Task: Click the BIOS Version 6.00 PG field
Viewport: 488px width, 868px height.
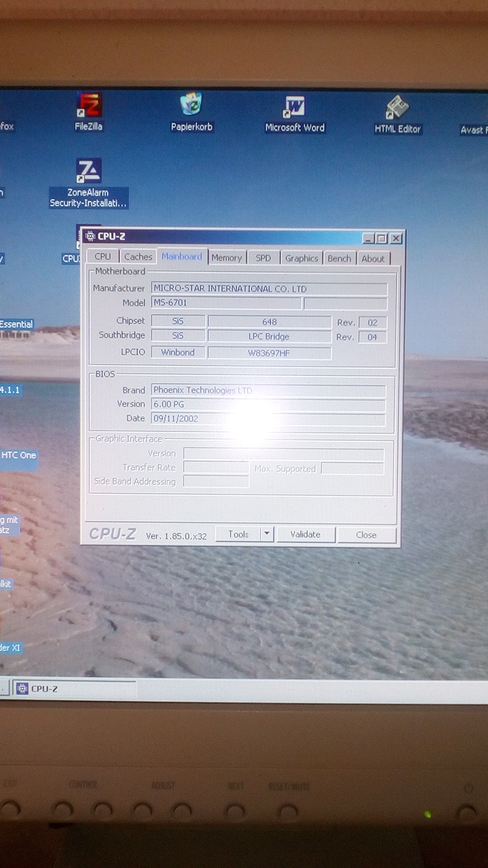Action: 268,404
